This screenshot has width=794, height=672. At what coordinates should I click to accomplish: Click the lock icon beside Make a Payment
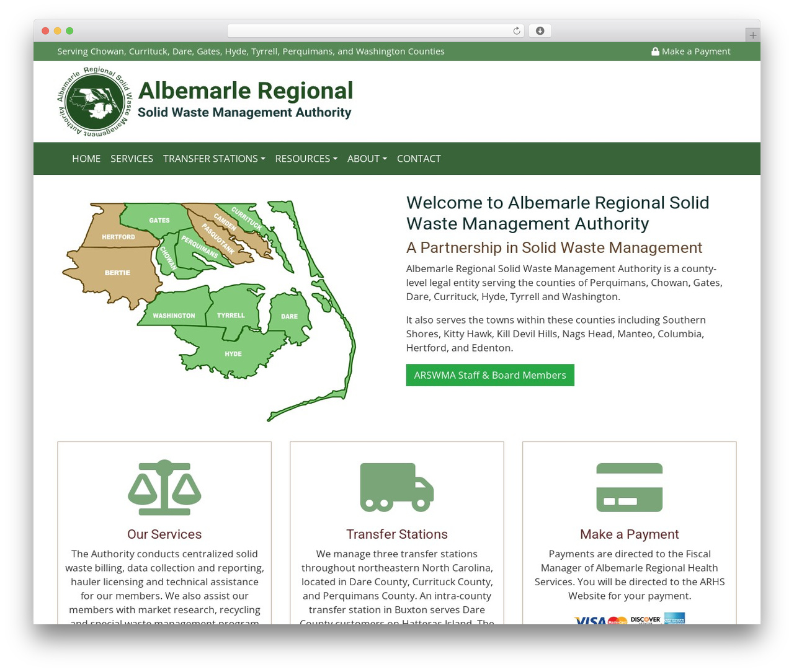[655, 51]
